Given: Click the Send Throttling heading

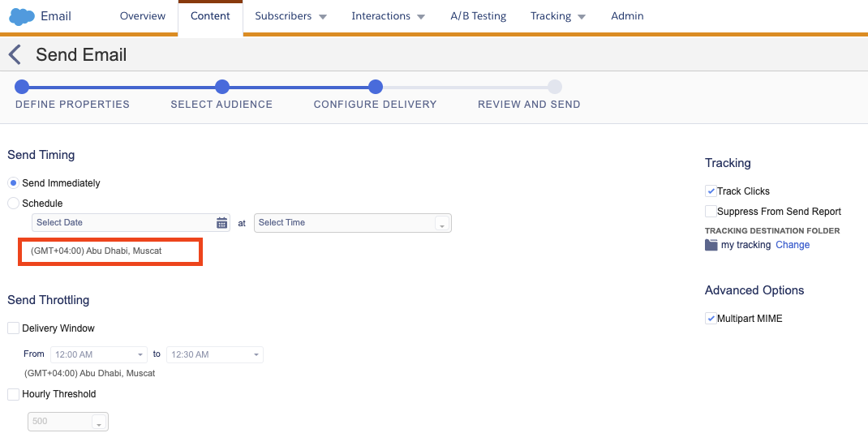Looking at the screenshot, I should pyautogui.click(x=48, y=300).
